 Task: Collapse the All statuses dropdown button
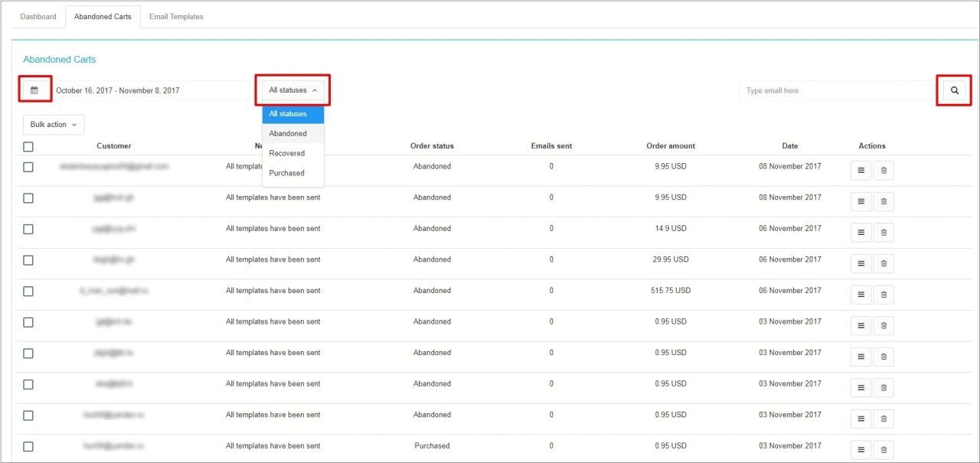(x=293, y=90)
